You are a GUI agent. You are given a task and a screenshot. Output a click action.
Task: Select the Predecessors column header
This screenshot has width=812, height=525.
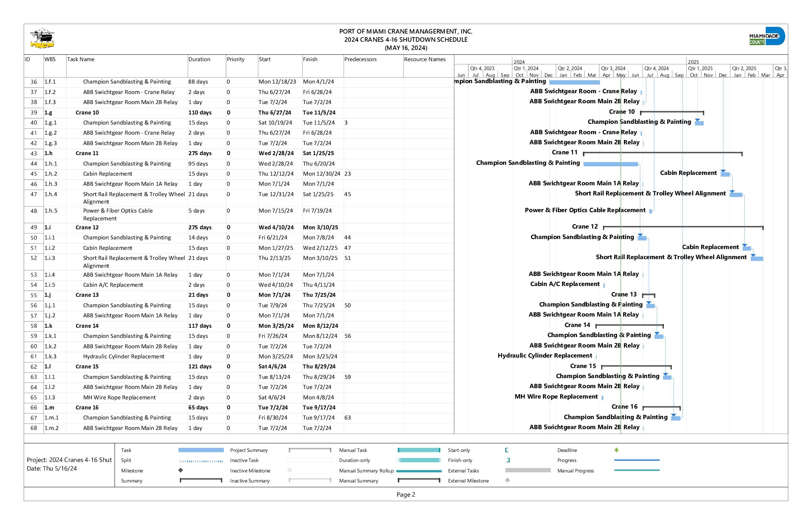[x=373, y=66]
